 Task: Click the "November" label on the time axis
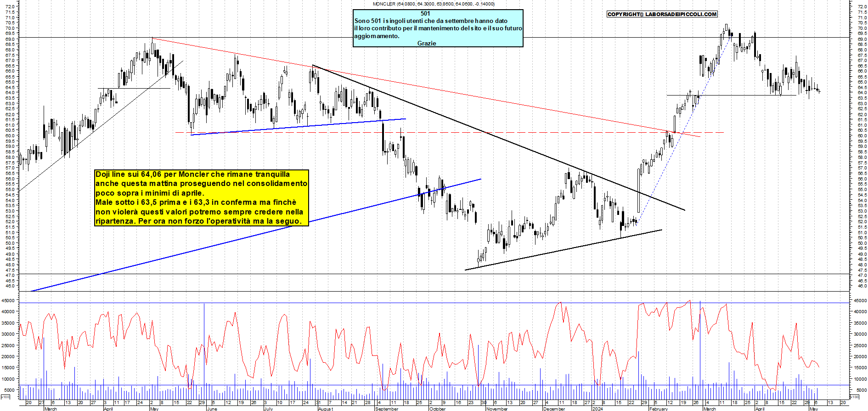coord(497,409)
